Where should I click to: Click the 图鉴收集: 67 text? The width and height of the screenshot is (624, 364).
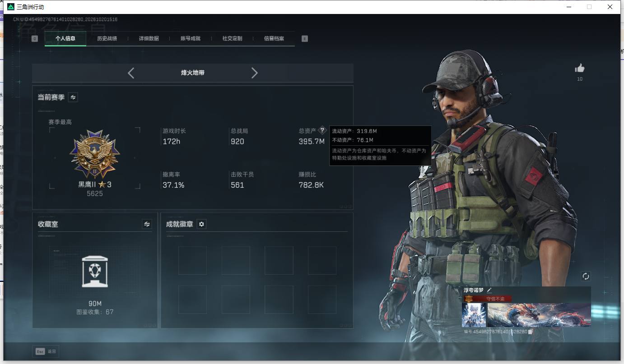pyautogui.click(x=95, y=312)
